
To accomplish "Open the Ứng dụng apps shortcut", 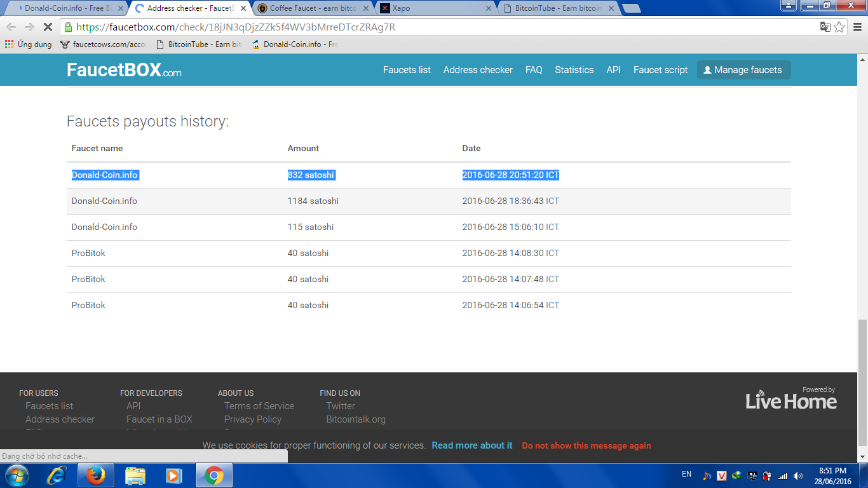I will tap(29, 44).
